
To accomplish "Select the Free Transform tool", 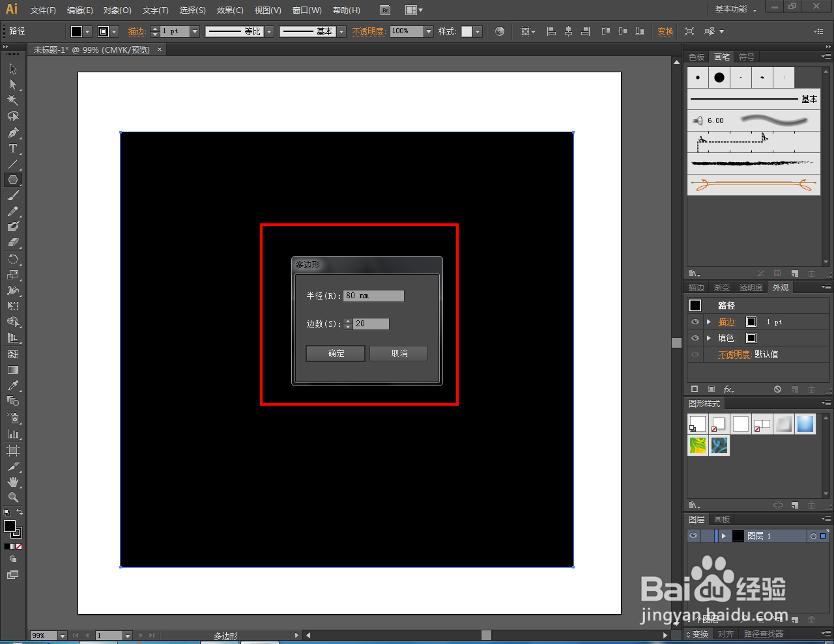I will tap(13, 306).
